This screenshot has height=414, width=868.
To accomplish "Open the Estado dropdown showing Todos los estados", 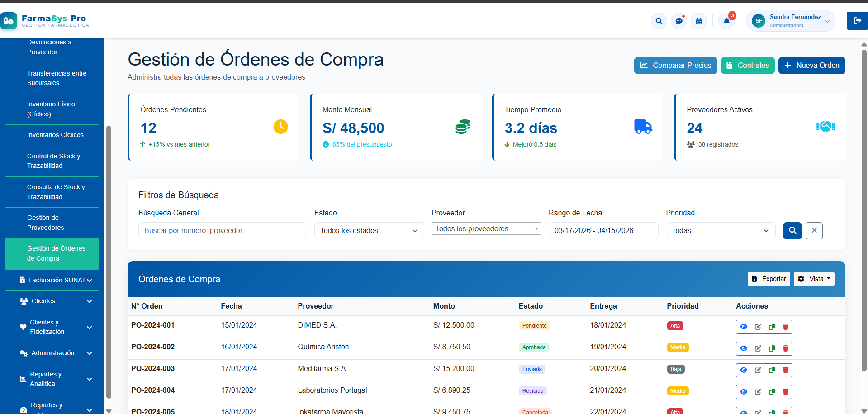I will (x=369, y=231).
